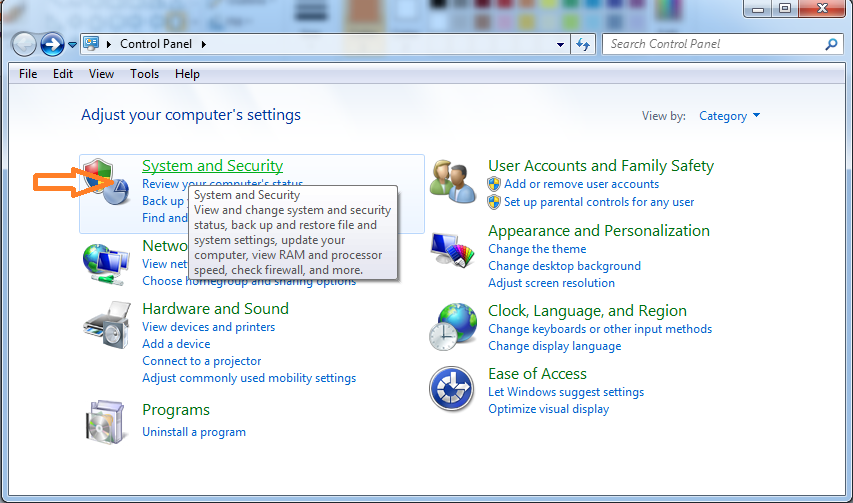Click the search magnifier icon
This screenshot has height=503, width=853.
(831, 44)
